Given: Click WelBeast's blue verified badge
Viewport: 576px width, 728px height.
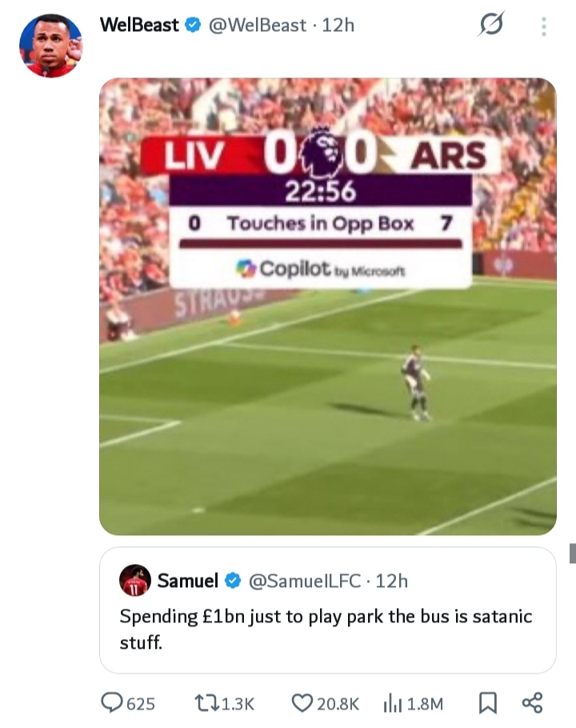Looking at the screenshot, I should [193, 25].
